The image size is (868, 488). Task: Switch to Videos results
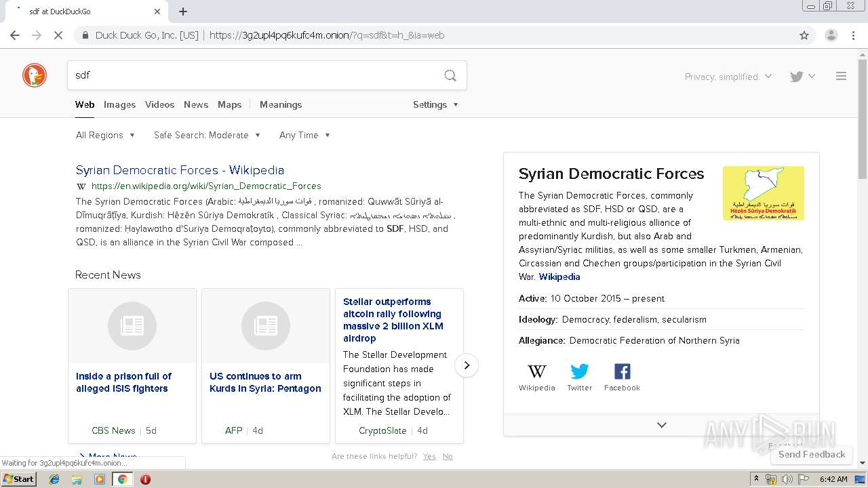[159, 104]
